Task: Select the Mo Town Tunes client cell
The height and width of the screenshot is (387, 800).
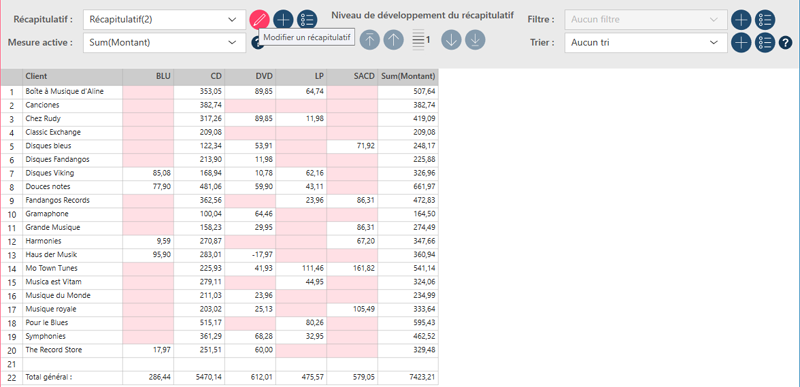Action: coord(72,268)
